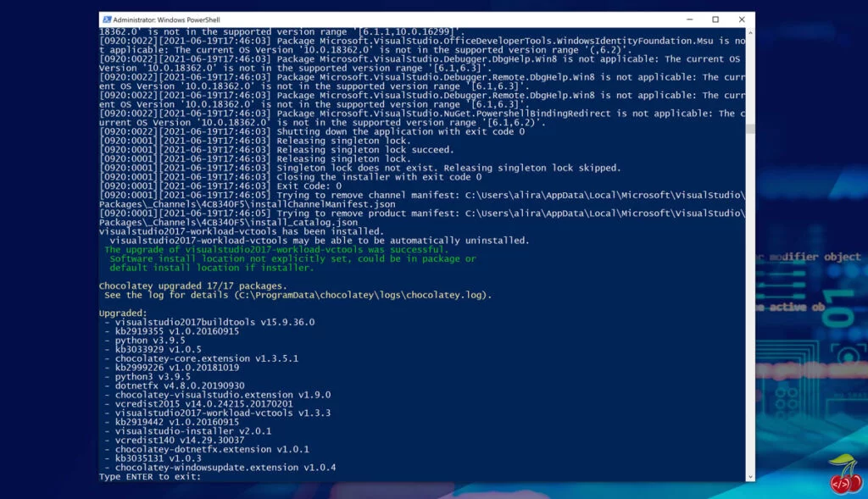Click the 'Administrator: Windows PowerShell' title text

(167, 19)
